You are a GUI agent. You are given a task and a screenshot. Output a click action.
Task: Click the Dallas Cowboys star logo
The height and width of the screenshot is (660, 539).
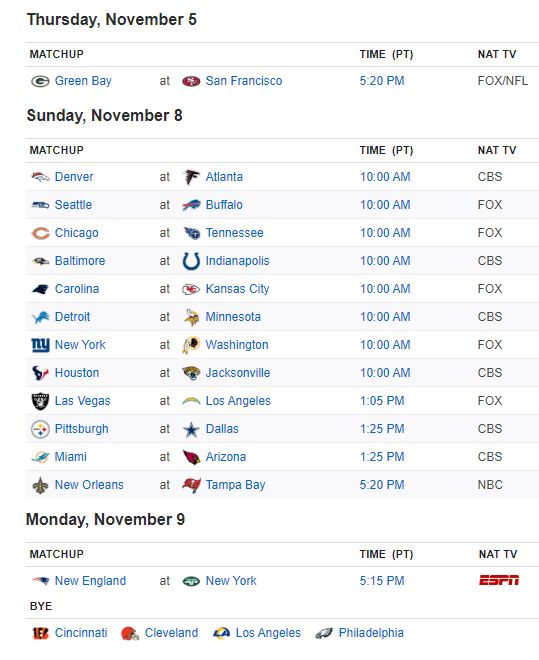191,429
